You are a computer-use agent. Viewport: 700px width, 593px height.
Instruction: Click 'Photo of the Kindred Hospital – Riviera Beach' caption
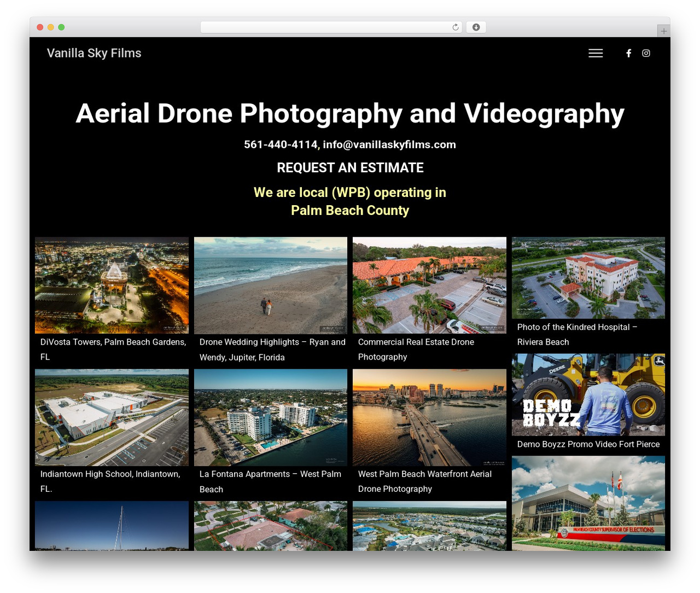coord(577,334)
